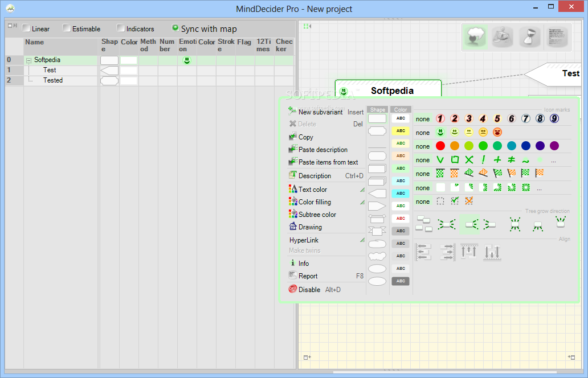
Task: Select none in the flags row
Action: (x=423, y=174)
